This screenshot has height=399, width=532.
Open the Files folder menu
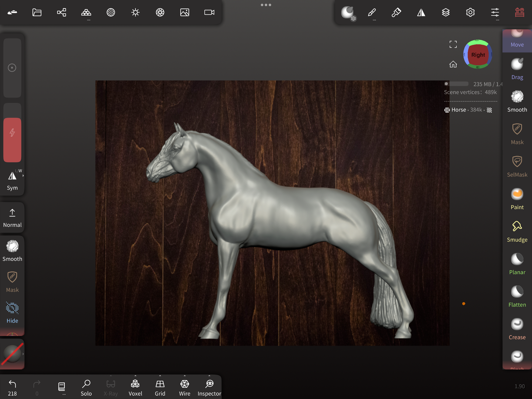[37, 13]
